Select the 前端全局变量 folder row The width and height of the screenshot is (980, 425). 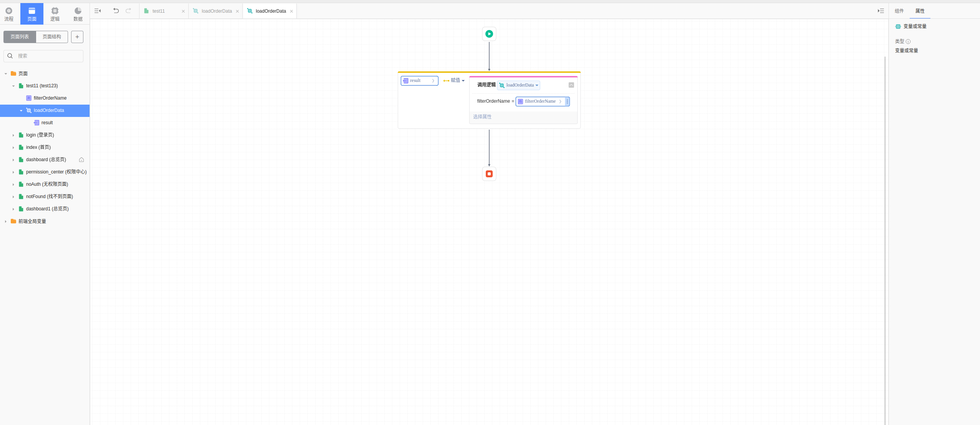(45, 221)
